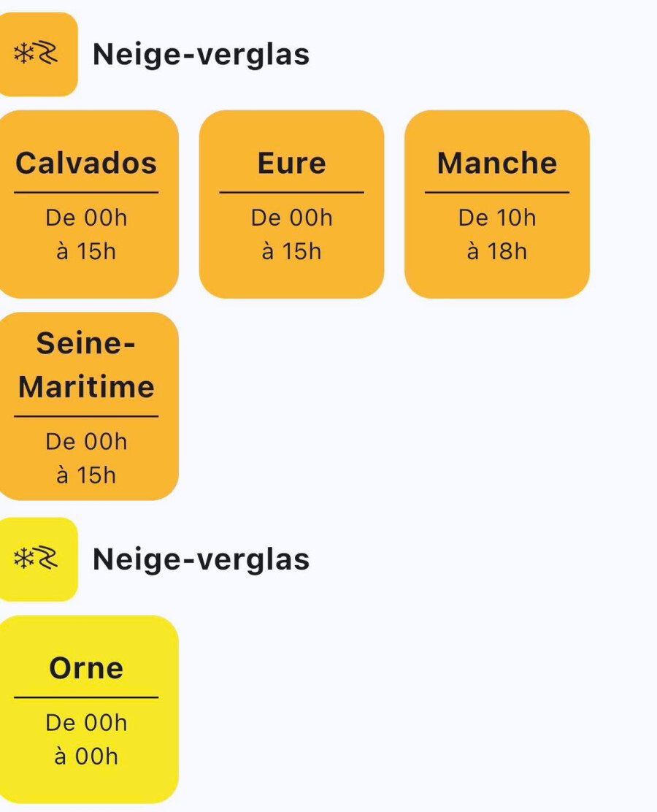657x812 pixels.
Task: Select the Orne department name
Action: coord(86,668)
